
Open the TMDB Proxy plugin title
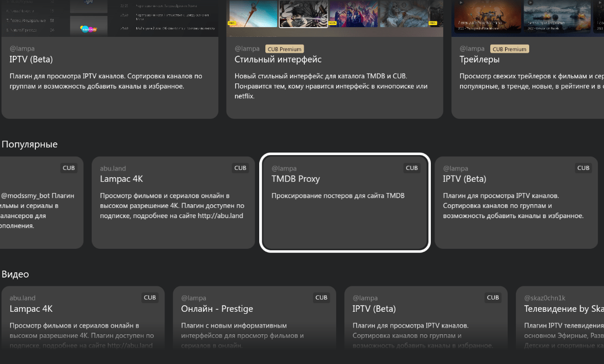296,179
